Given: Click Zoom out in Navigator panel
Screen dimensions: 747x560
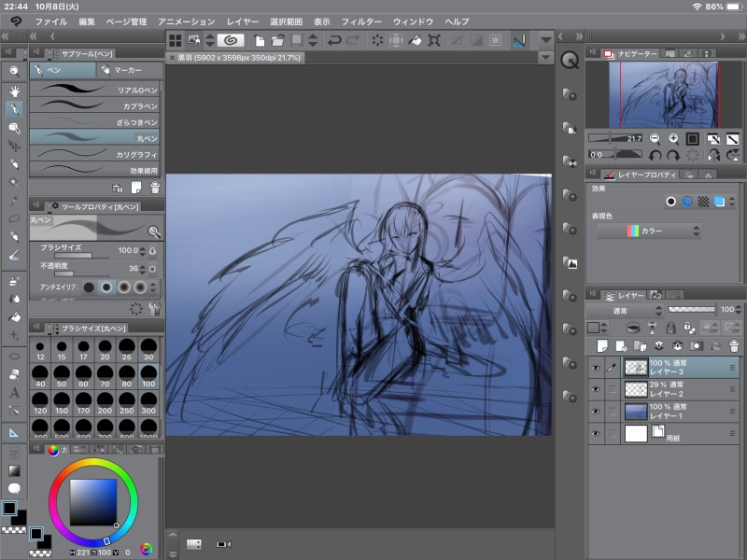Looking at the screenshot, I should pyautogui.click(x=655, y=138).
